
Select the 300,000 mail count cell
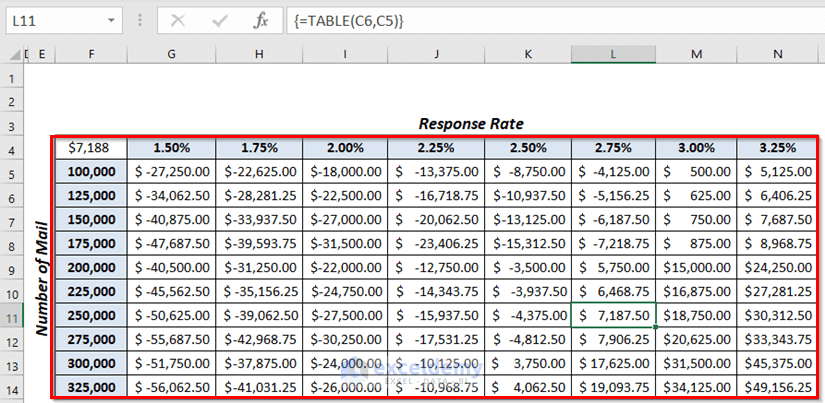point(90,363)
